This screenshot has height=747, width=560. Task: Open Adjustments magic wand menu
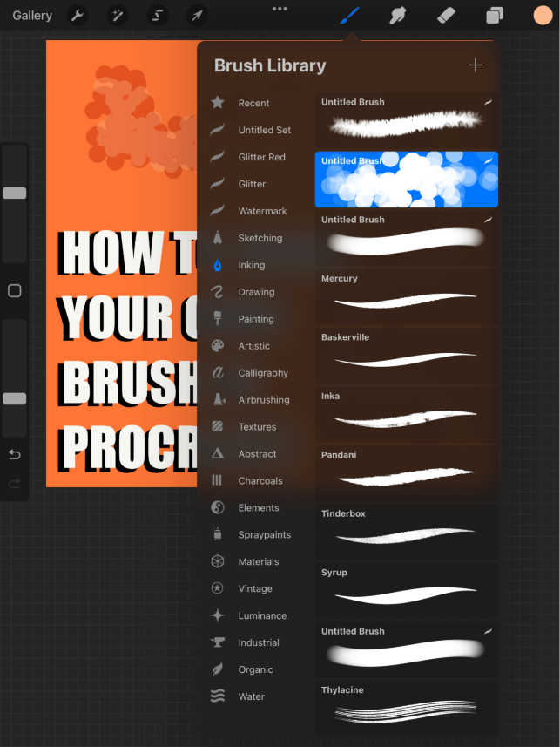click(118, 16)
